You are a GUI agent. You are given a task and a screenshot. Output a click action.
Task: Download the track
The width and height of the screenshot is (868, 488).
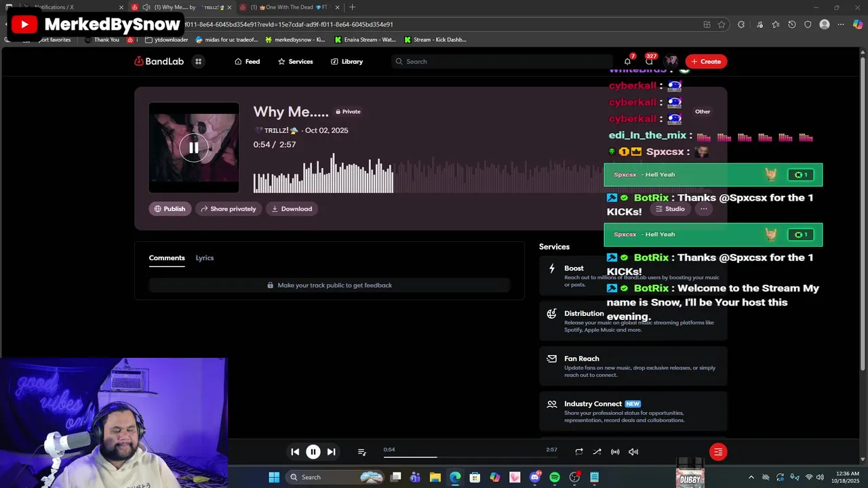pos(292,209)
